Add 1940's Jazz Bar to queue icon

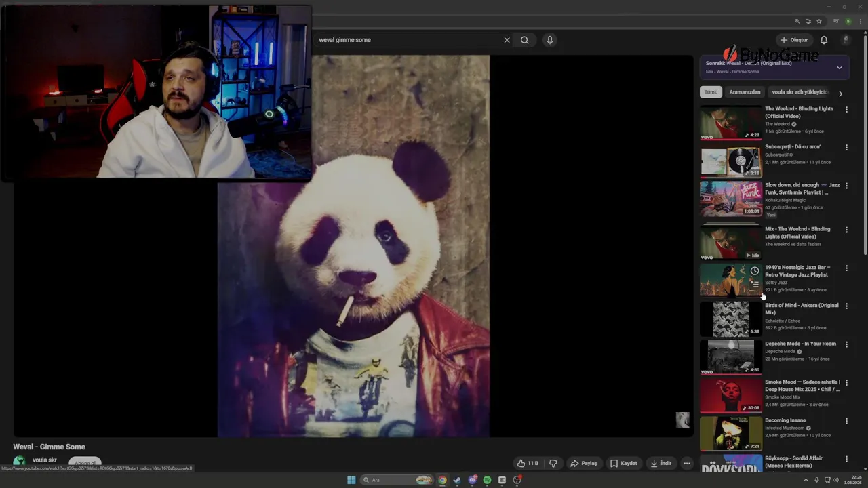[x=754, y=285]
